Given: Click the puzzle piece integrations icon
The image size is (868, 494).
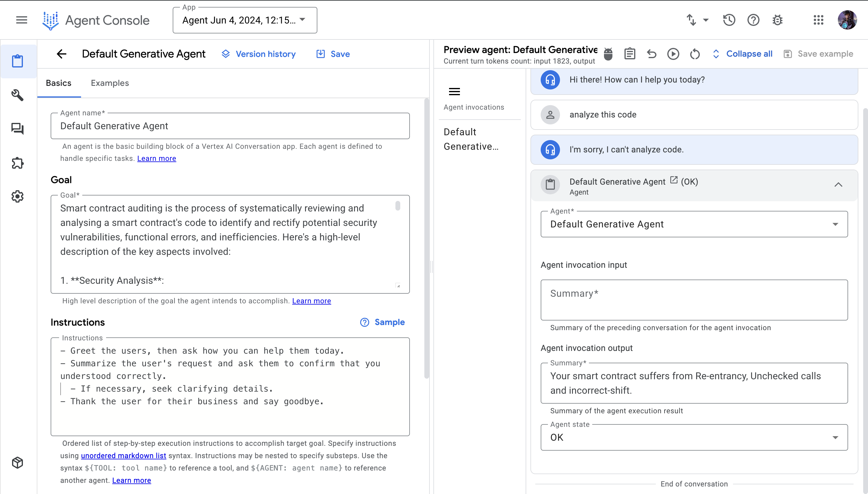Looking at the screenshot, I should point(18,163).
